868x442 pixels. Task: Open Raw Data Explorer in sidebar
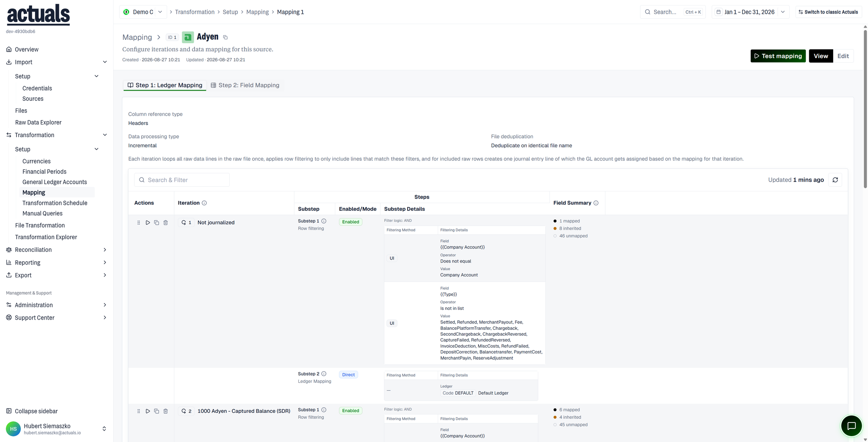click(x=38, y=122)
